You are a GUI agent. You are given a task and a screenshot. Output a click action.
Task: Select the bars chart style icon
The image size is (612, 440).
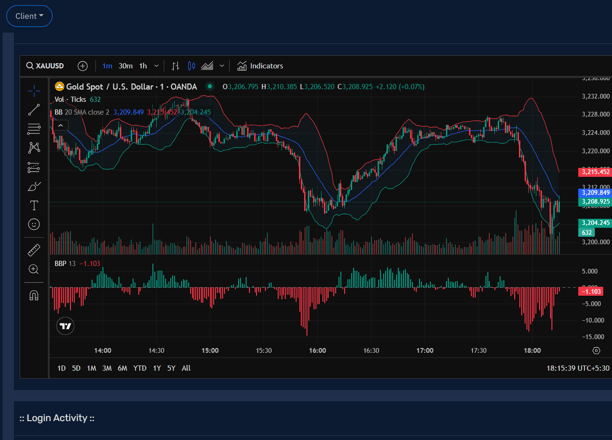175,66
